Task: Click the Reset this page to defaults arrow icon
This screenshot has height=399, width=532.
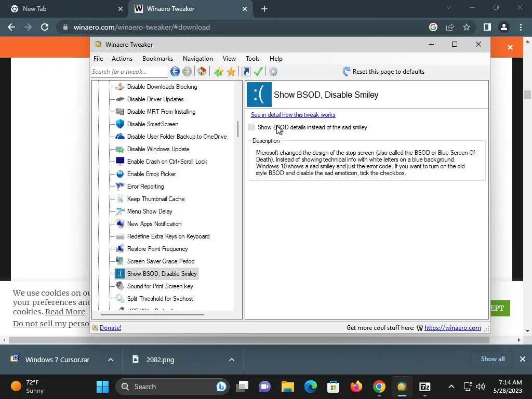Action: [x=346, y=71]
